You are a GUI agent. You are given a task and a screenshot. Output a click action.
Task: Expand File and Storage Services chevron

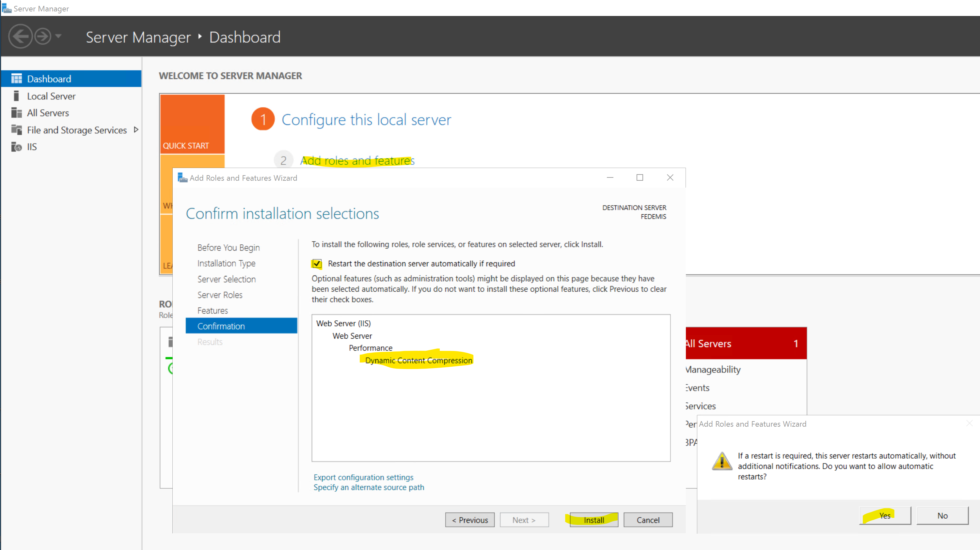(x=136, y=130)
